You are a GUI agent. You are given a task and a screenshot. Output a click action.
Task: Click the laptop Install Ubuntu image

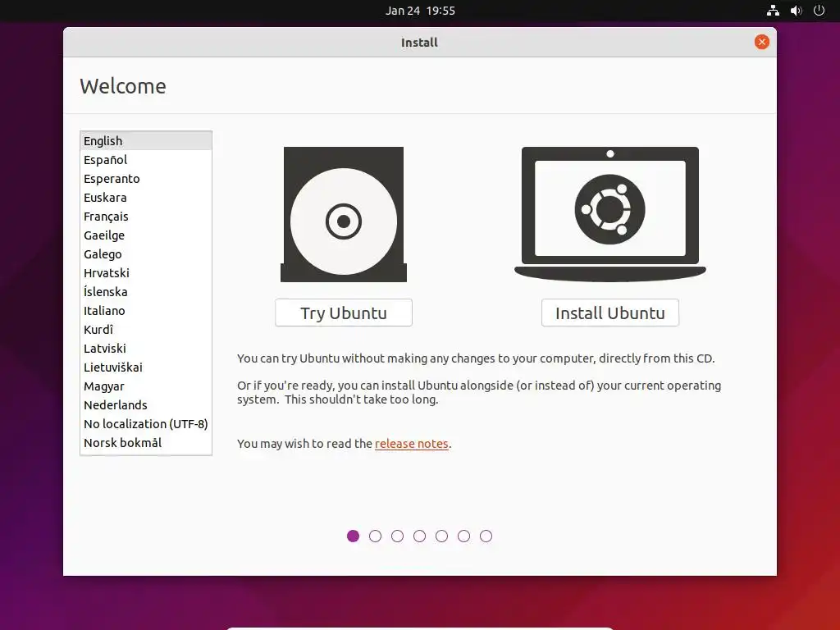(x=610, y=214)
